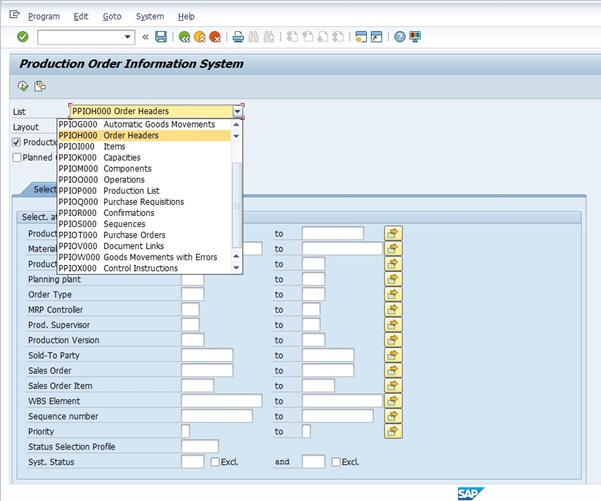Image resolution: width=601 pixels, height=501 pixels.
Task: Select PPIOI000 Items from the list
Action: 144,146
